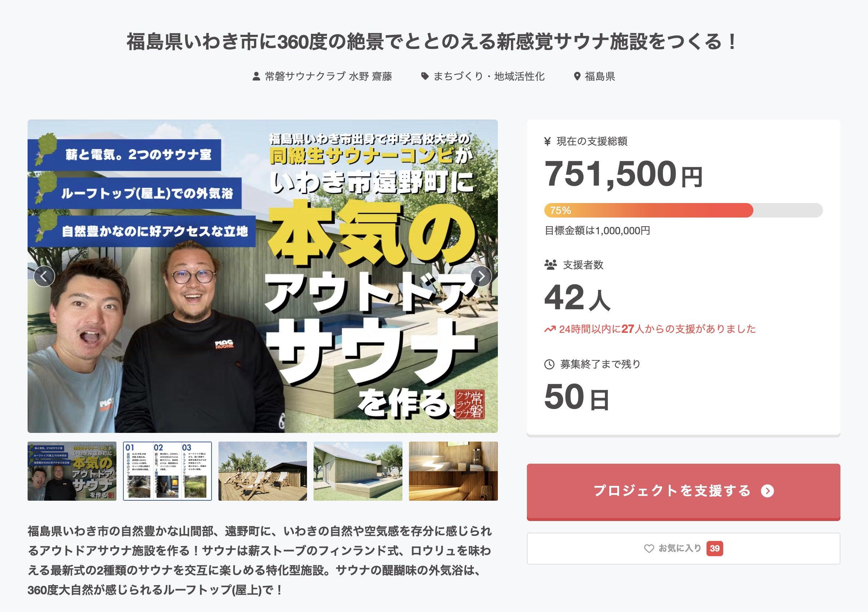Open the まちづくり・地域活性化 category link

[x=489, y=76]
